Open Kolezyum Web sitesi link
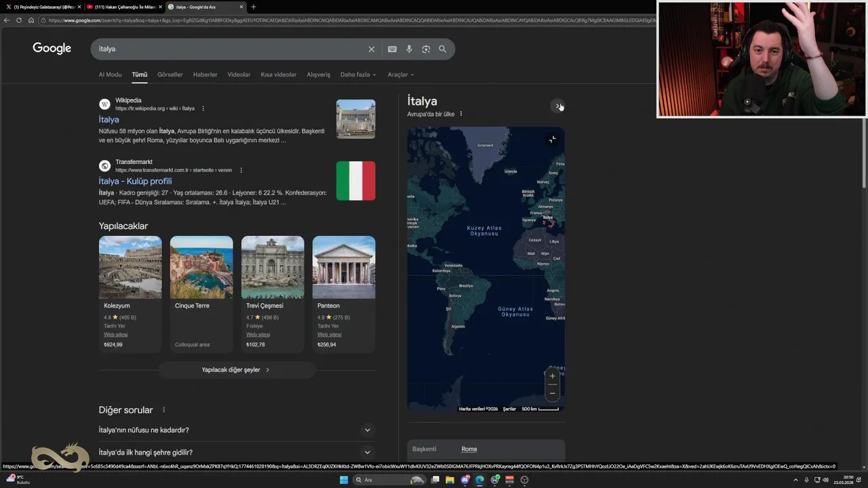The image size is (868, 488). tap(115, 334)
